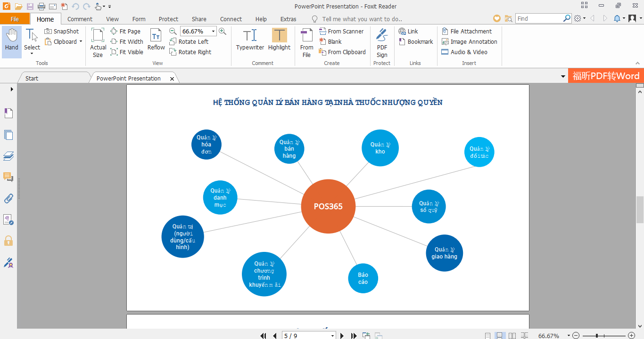
Task: Create PDF From Scanner
Action: click(341, 32)
